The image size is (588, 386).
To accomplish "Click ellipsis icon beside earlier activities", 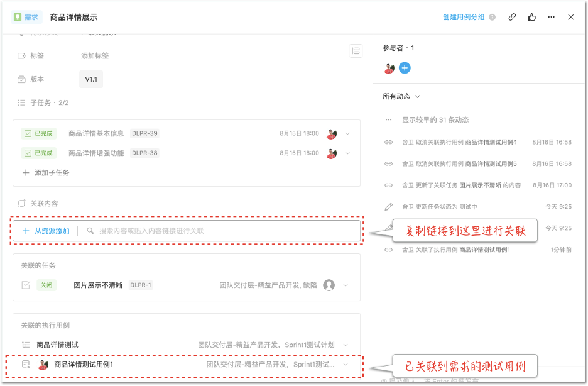I will pos(388,120).
